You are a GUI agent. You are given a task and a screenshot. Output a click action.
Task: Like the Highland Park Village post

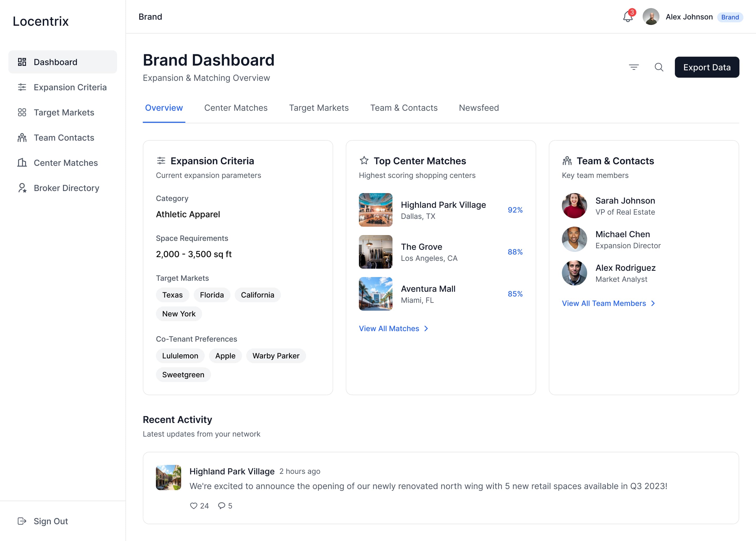(194, 506)
